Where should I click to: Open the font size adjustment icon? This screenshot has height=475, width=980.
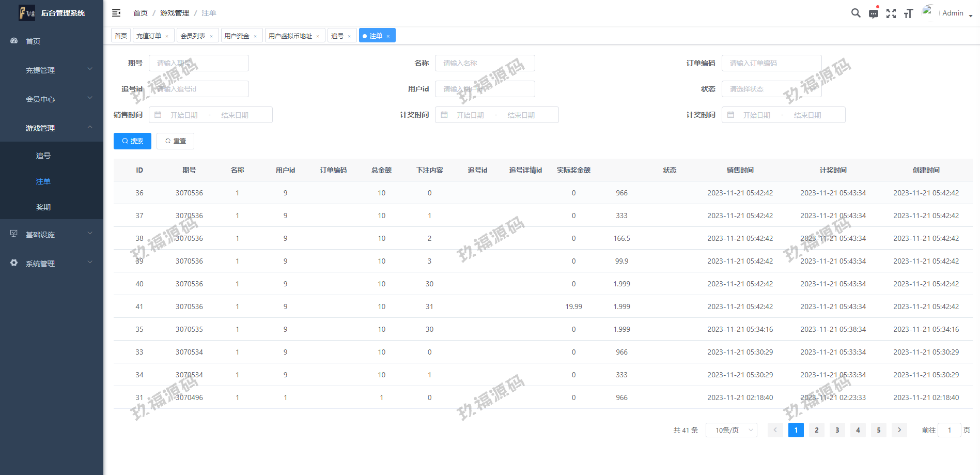[908, 14]
